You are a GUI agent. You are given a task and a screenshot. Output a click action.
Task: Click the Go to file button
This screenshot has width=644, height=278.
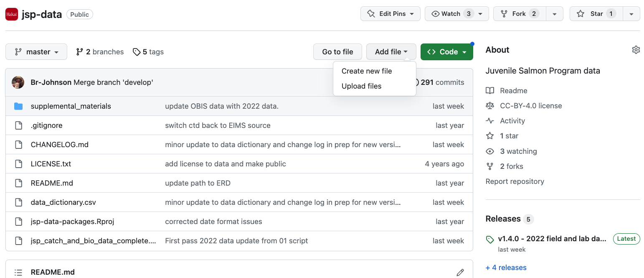coord(337,52)
